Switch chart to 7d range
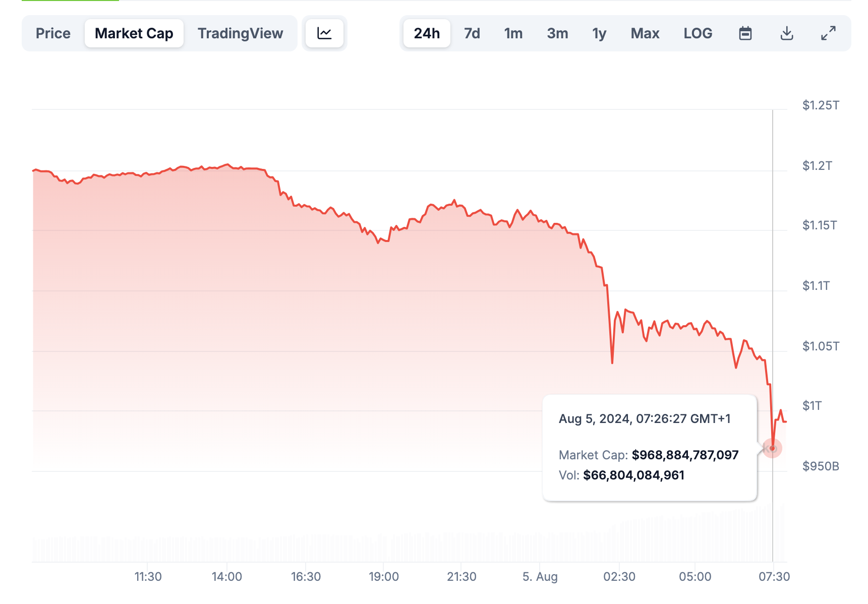This screenshot has width=868, height=604. click(x=472, y=33)
